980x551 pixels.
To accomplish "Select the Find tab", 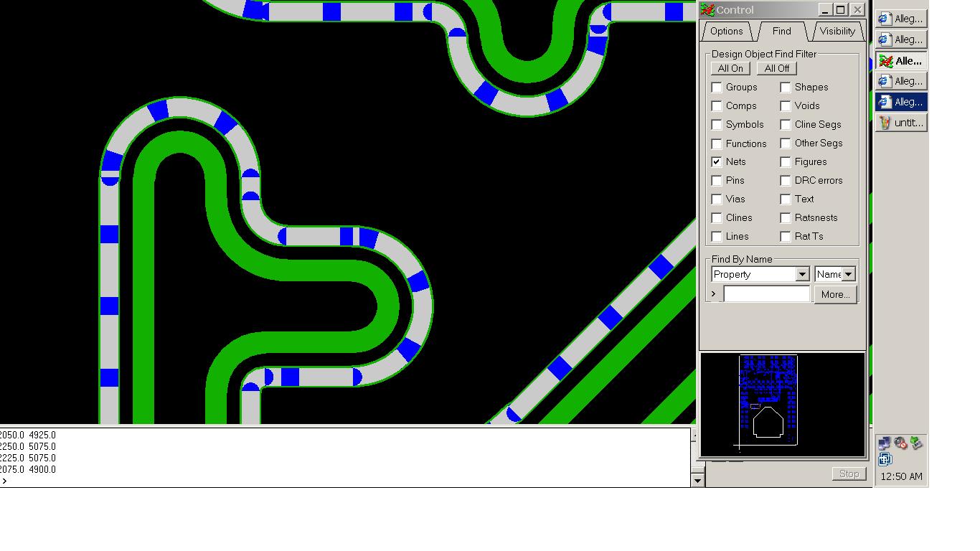I will point(782,31).
